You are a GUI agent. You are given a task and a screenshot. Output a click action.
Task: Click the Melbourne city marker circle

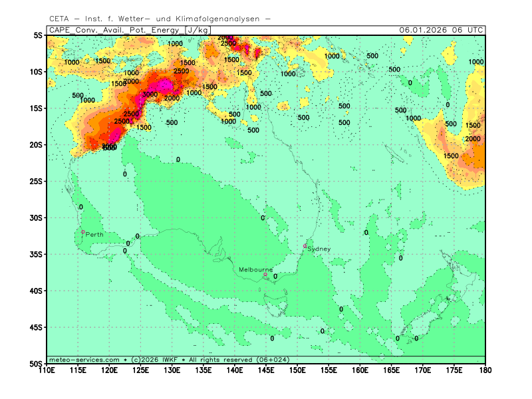click(265, 275)
